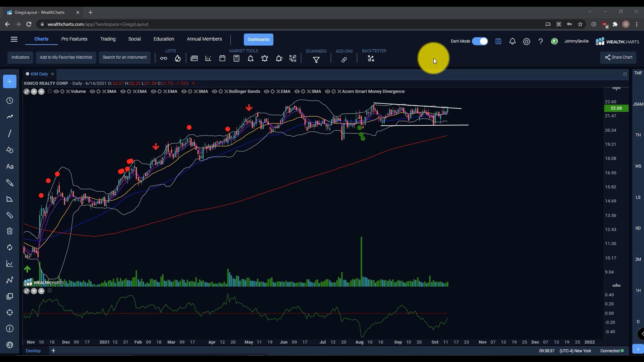Open Bollinger Bands settings gear
The width and height of the screenshot is (644, 362).
[220, 92]
